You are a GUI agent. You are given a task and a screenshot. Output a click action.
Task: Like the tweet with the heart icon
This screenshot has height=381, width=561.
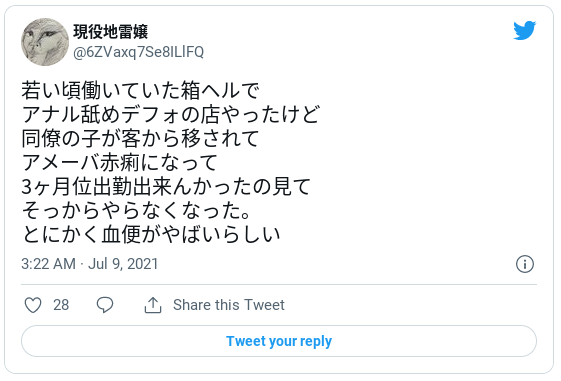pyautogui.click(x=33, y=305)
